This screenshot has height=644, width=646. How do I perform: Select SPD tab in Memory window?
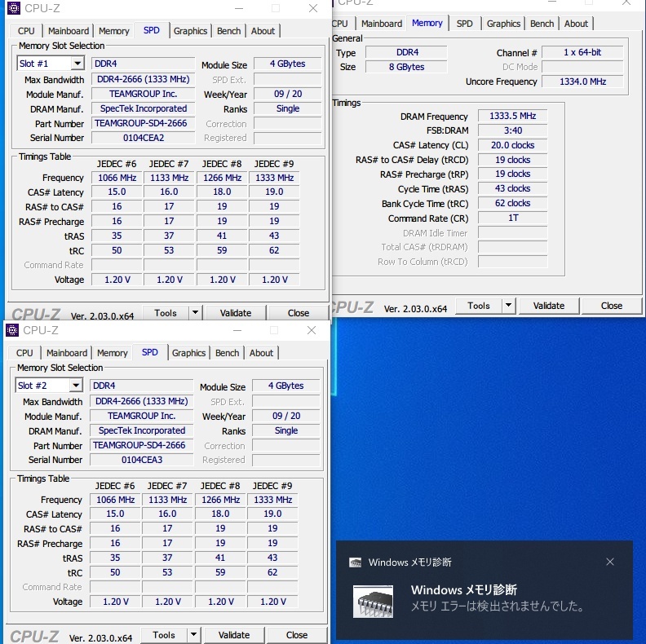point(464,24)
